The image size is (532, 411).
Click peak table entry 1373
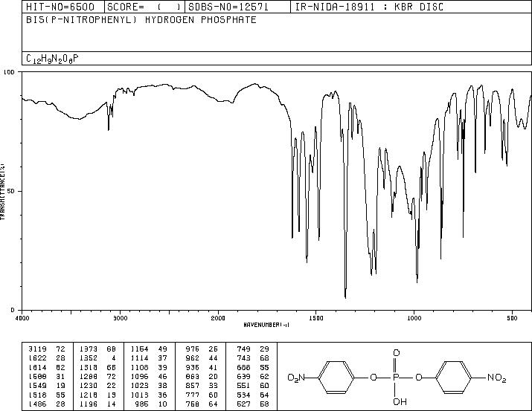pos(89,349)
